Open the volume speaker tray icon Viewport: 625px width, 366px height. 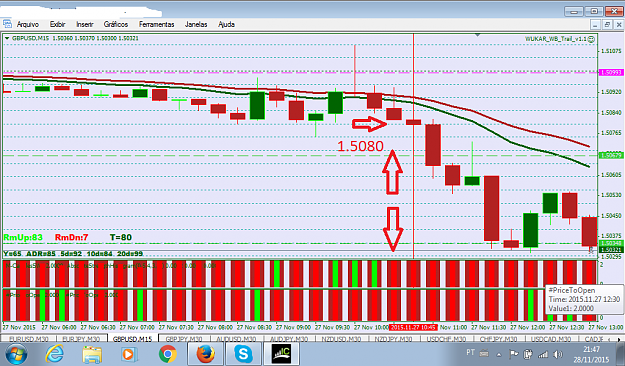(x=558, y=354)
